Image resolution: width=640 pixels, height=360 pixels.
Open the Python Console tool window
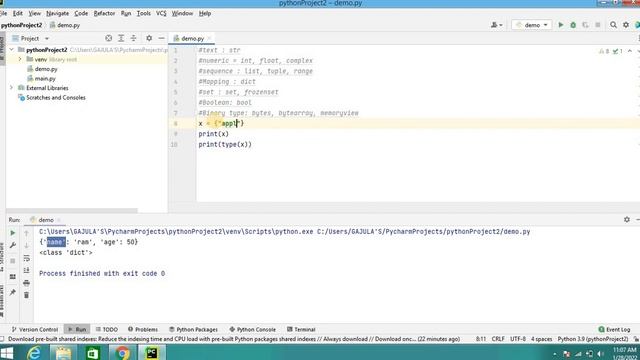pyautogui.click(x=253, y=329)
